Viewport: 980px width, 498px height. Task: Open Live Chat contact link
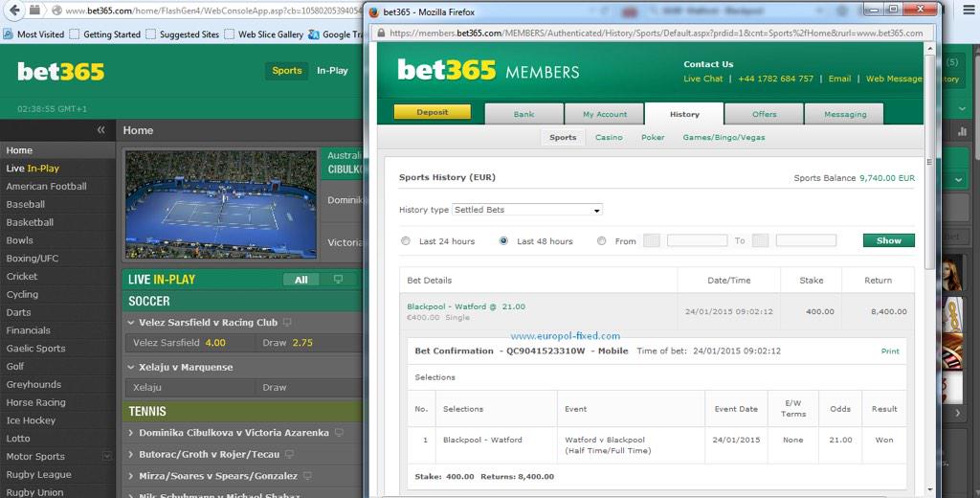(703, 79)
